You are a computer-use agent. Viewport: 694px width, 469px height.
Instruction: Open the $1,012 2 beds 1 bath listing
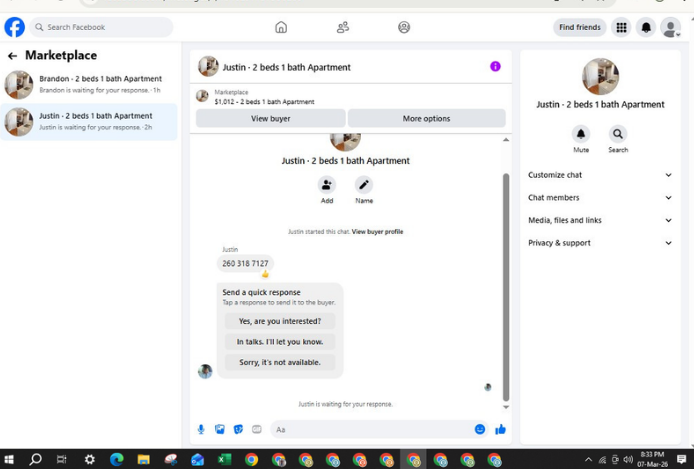click(x=264, y=102)
